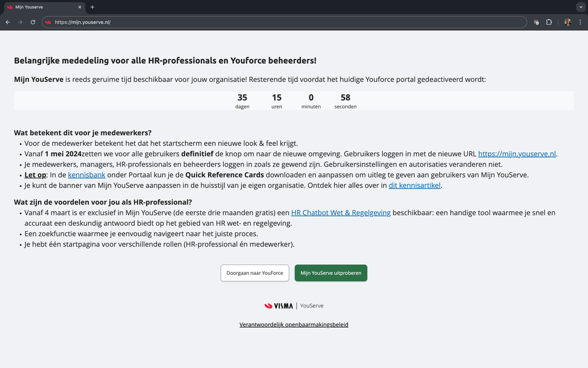Click the browser back arrow
The width and height of the screenshot is (588, 368).
click(8, 22)
